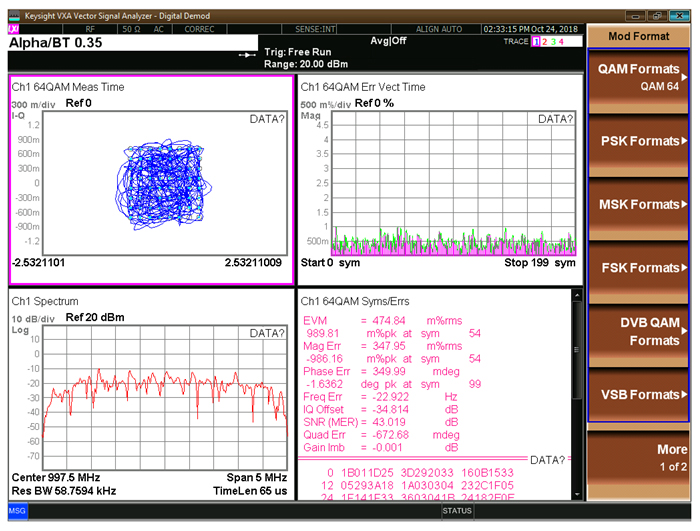Click STATUS indicator in bottom bar
The height and width of the screenshot is (531, 700).
point(456,511)
